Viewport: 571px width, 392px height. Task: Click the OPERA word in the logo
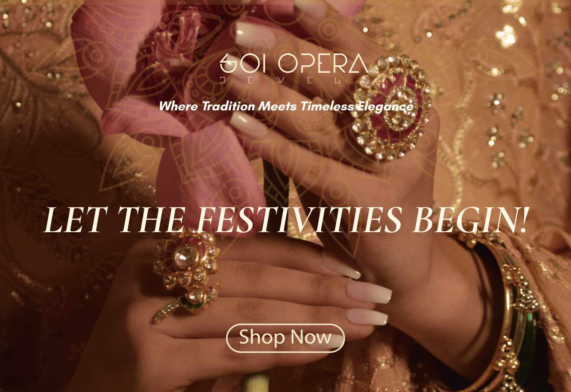pos(323,64)
